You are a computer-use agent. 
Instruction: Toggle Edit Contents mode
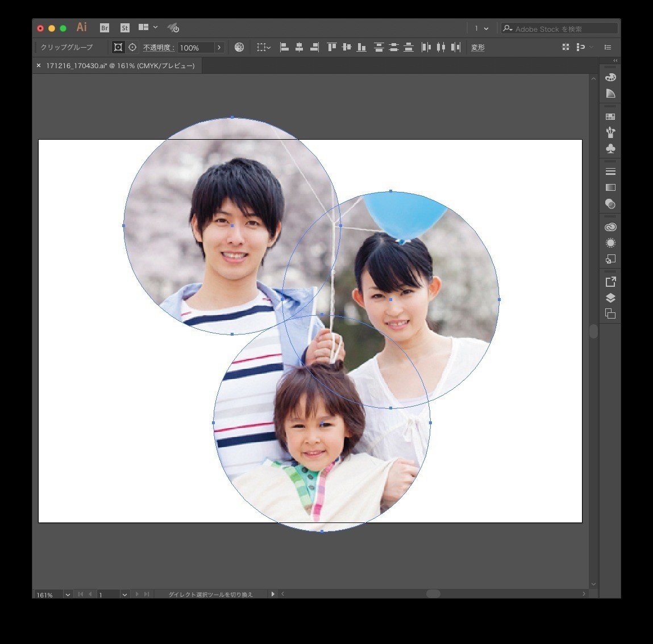[132, 47]
